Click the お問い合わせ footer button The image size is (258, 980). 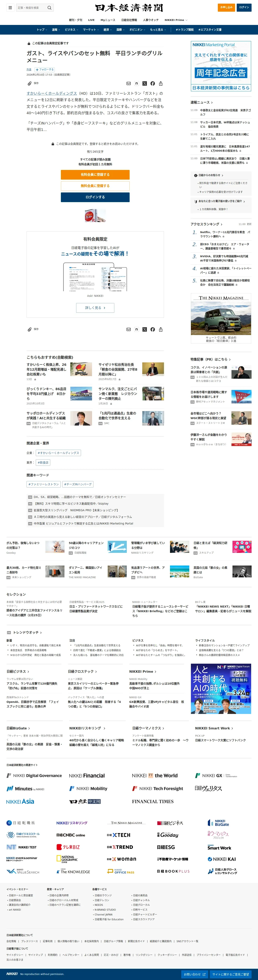[x=194, y=974]
